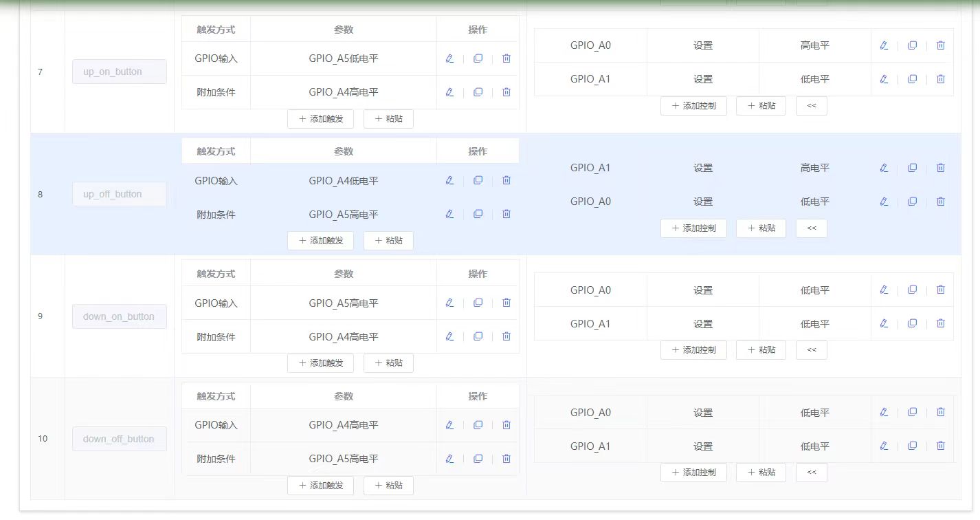Collapse row 8 control panel with << button
980x520 pixels.
811,228
